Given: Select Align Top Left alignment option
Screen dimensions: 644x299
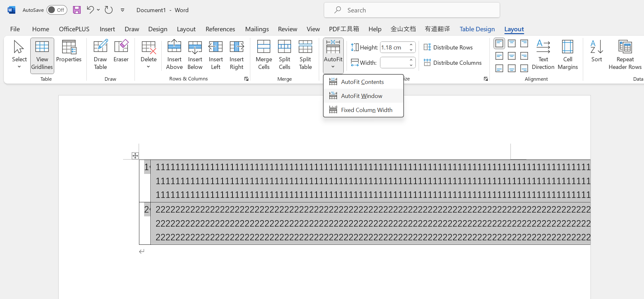Looking at the screenshot, I should tap(499, 43).
